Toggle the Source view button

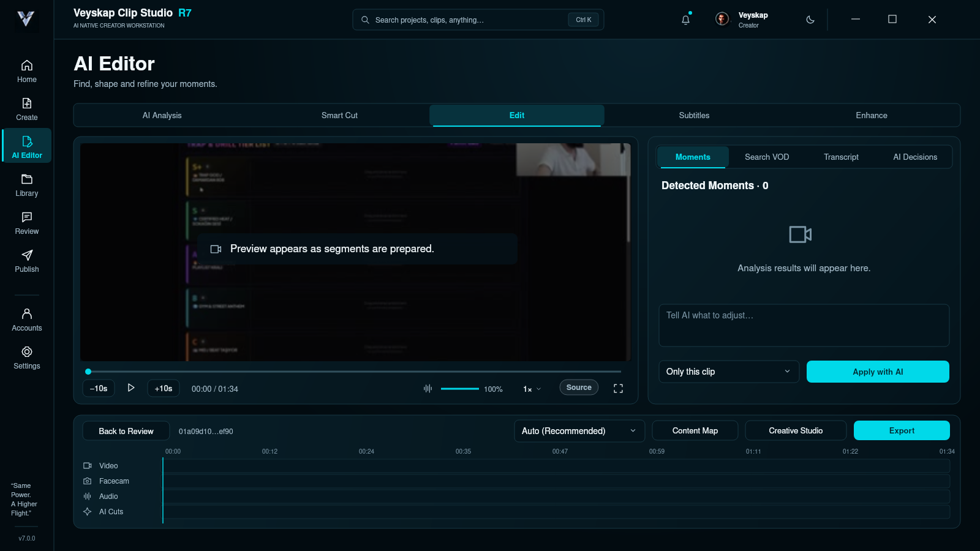click(579, 388)
